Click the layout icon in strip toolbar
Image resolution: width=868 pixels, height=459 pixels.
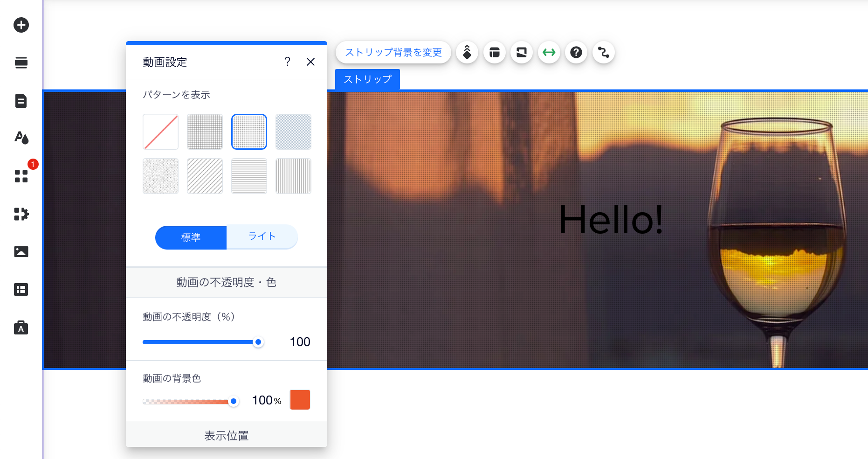tap(495, 52)
